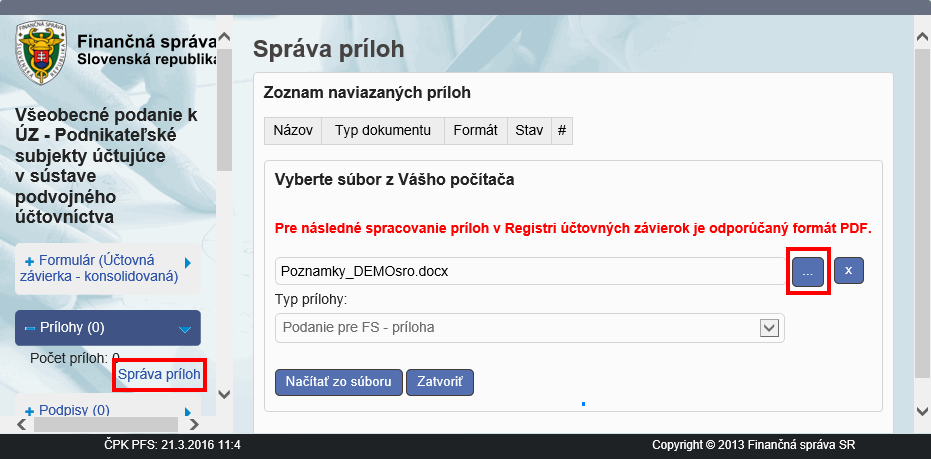Click the main page scrollbar down arrow
The width and height of the screenshot is (931, 459).
pos(922,410)
